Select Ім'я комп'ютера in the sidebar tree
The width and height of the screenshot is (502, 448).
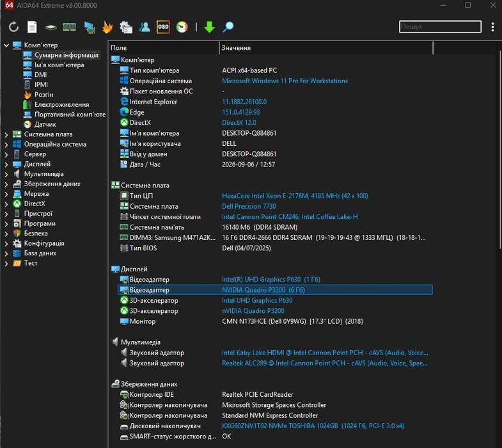tap(59, 65)
